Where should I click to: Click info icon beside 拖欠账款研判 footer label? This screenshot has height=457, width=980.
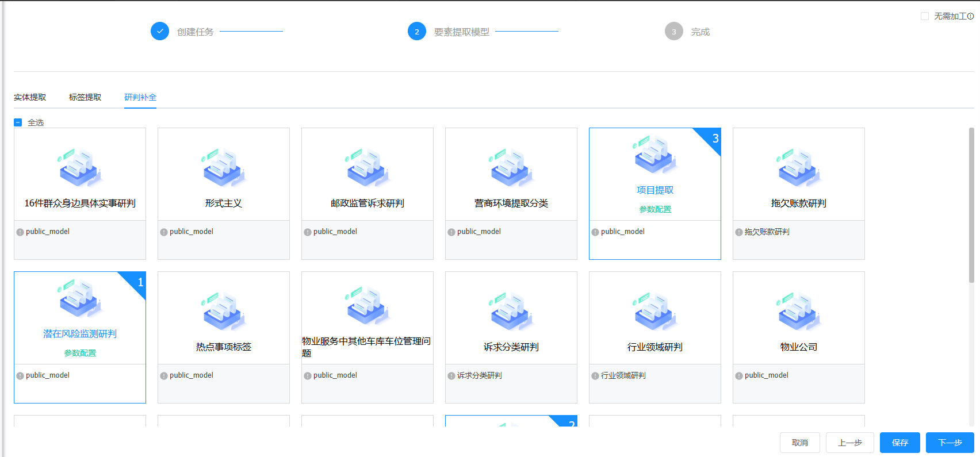[739, 232]
